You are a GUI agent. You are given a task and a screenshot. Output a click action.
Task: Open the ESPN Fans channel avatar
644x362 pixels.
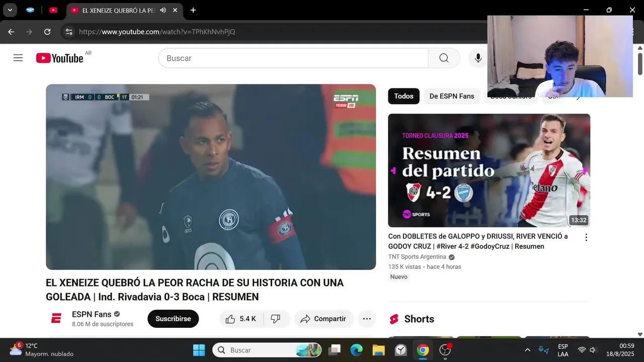pos(56,319)
